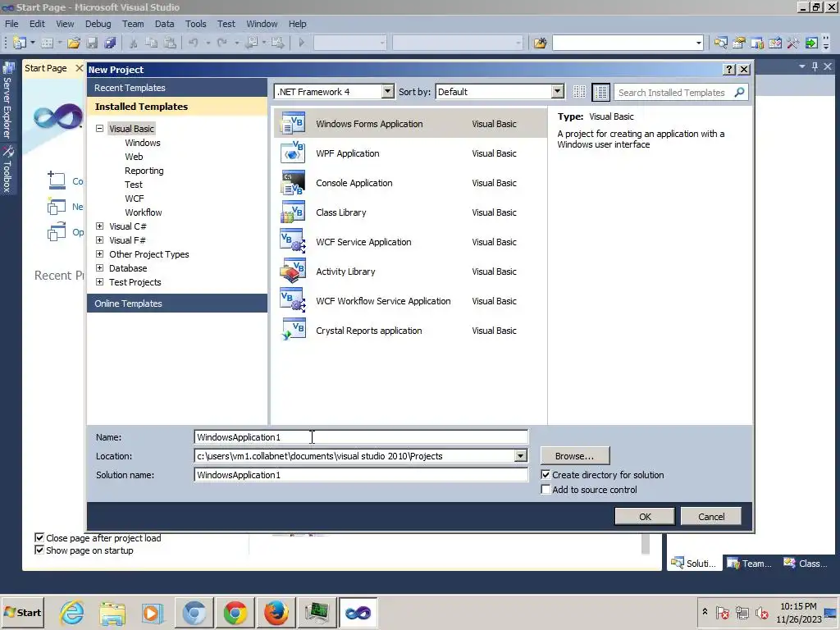Open Solution Explorer toolbar icon
This screenshot has width=840, height=630.
tap(720, 43)
